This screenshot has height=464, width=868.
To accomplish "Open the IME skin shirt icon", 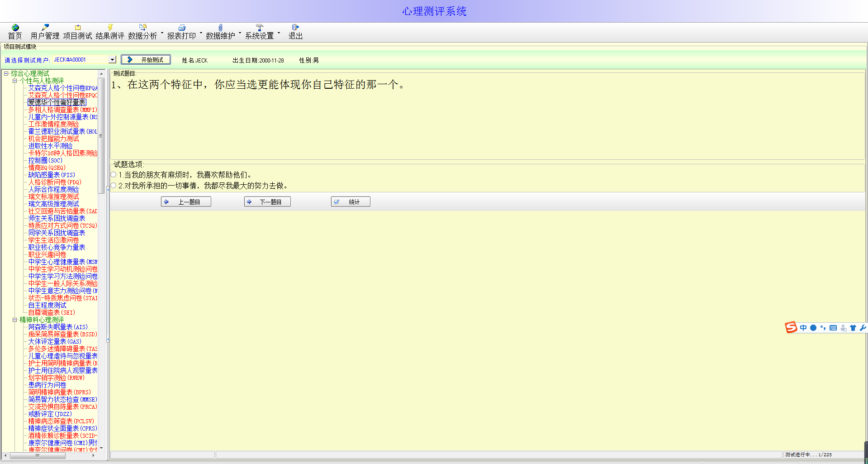I will coord(853,328).
